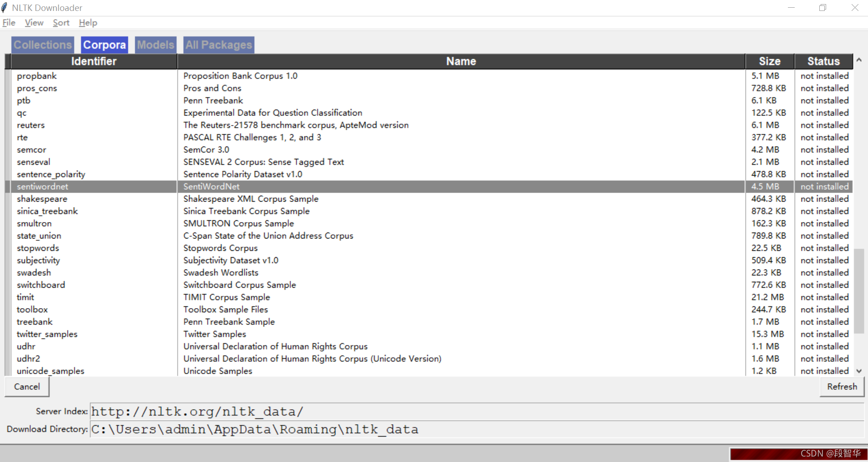
Task: Click the name 'Subjectivity Dataset v1.0'
Action: [231, 260]
